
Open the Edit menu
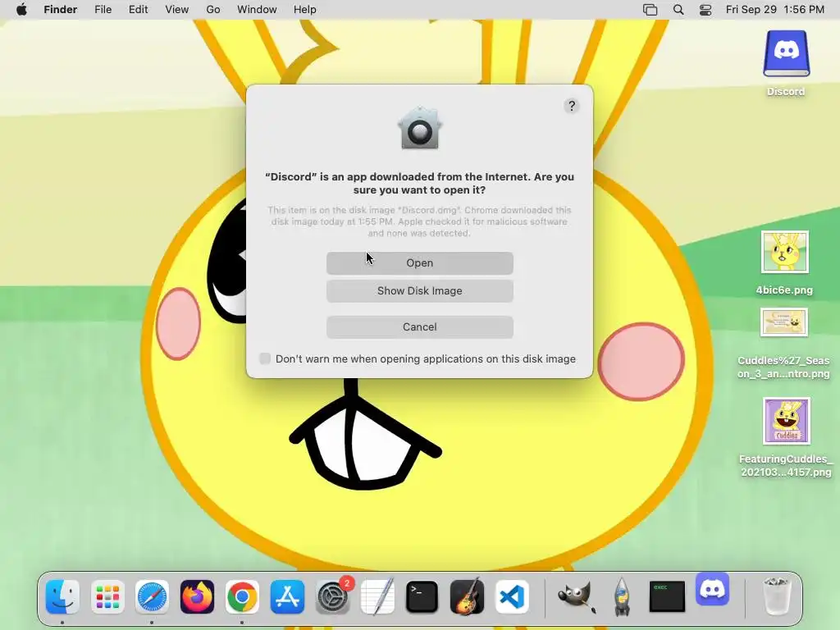click(x=138, y=10)
